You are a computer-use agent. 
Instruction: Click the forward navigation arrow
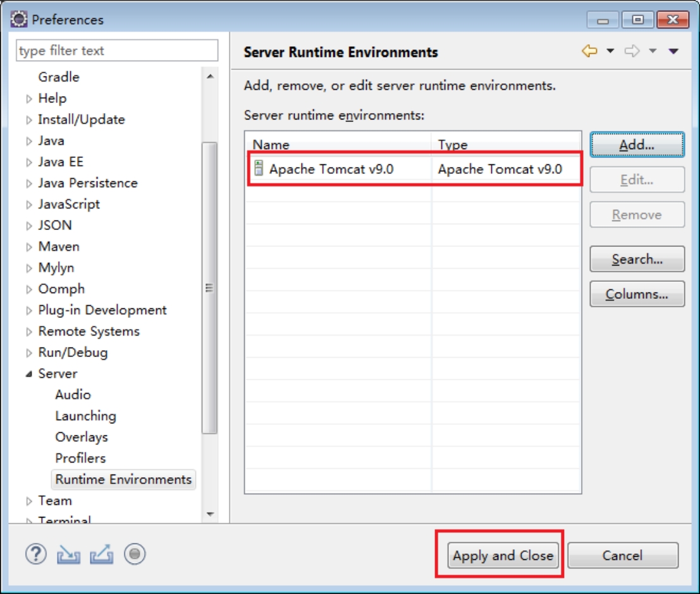(632, 51)
